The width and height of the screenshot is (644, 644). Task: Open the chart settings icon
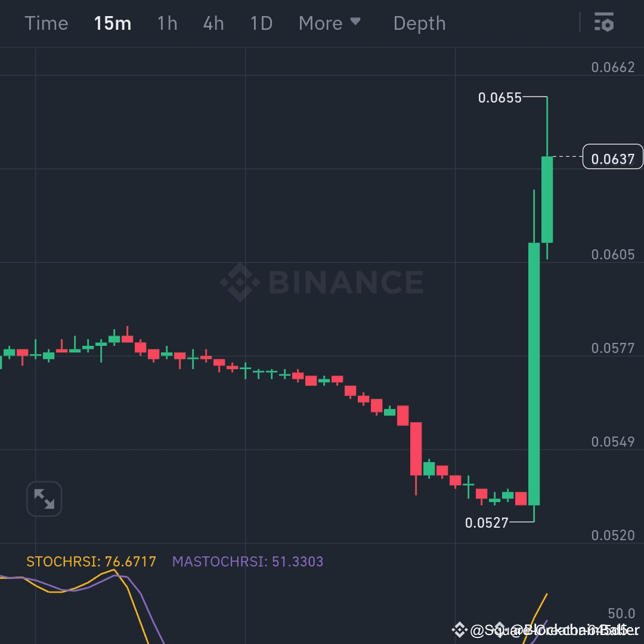click(604, 23)
